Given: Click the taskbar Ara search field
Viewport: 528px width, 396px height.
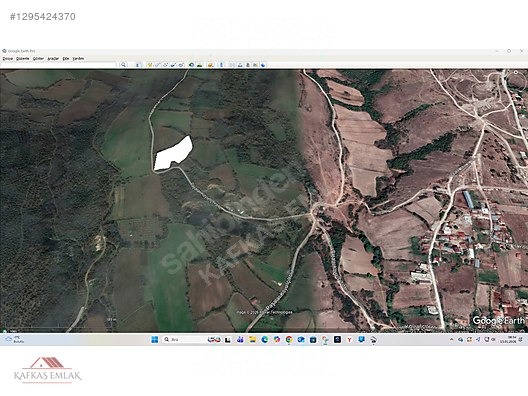Looking at the screenshot, I should [x=192, y=339].
